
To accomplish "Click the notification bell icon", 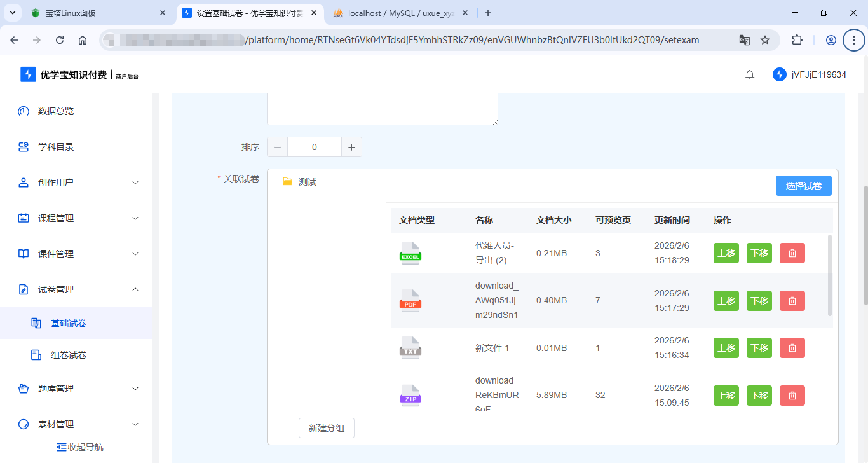I will click(750, 74).
